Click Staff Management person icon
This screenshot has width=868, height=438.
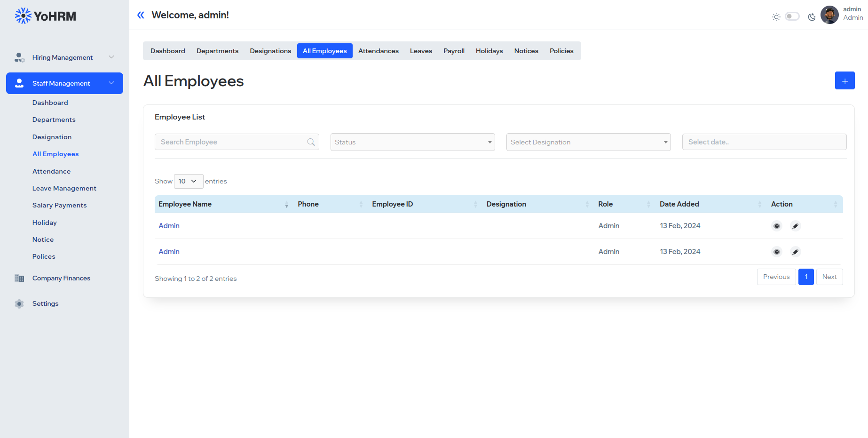point(19,83)
